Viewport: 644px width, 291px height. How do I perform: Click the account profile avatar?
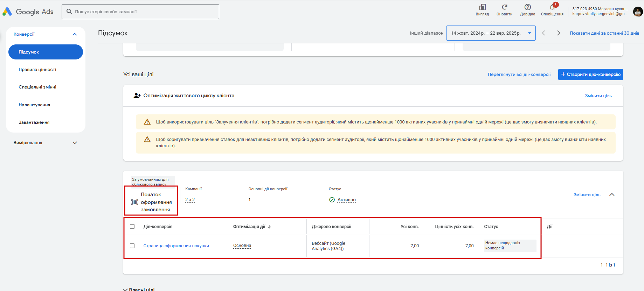[x=638, y=12]
